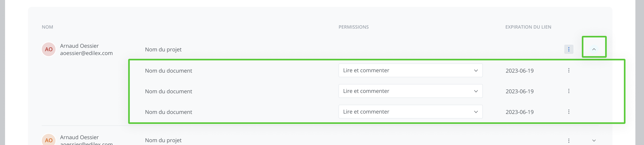The width and height of the screenshot is (644, 145).
Task: Open three-dot menu for first document row
Action: click(x=568, y=70)
